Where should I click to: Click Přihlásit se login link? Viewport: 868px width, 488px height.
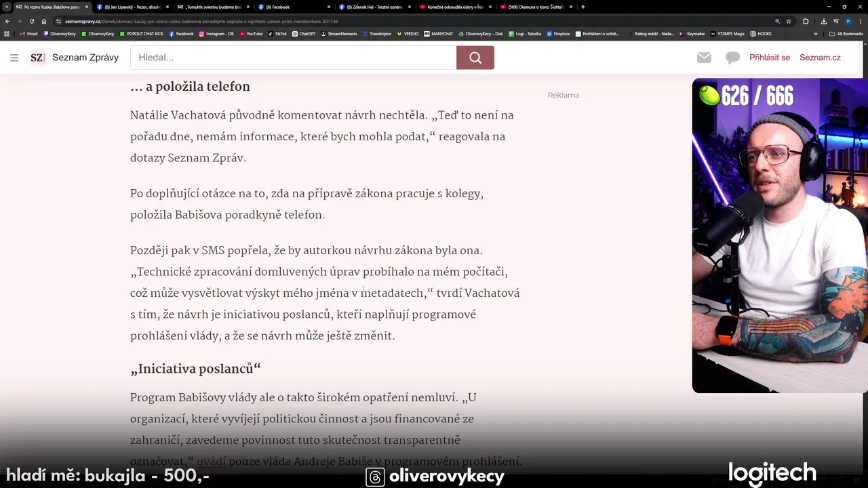[770, 58]
